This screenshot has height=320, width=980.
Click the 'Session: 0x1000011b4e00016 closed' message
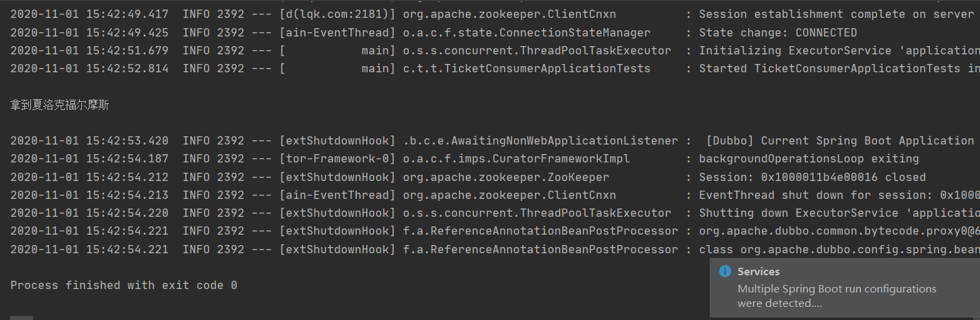[x=813, y=177]
